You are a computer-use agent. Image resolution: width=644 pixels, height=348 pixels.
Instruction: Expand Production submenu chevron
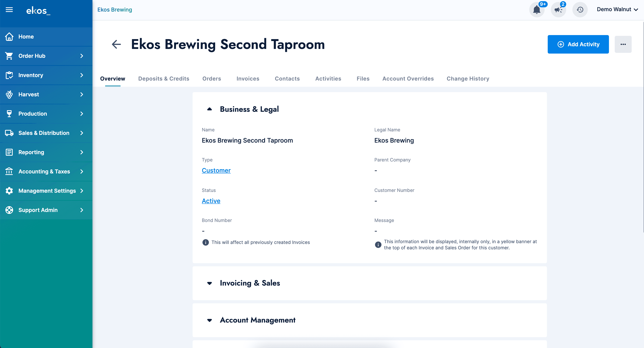coord(82,113)
